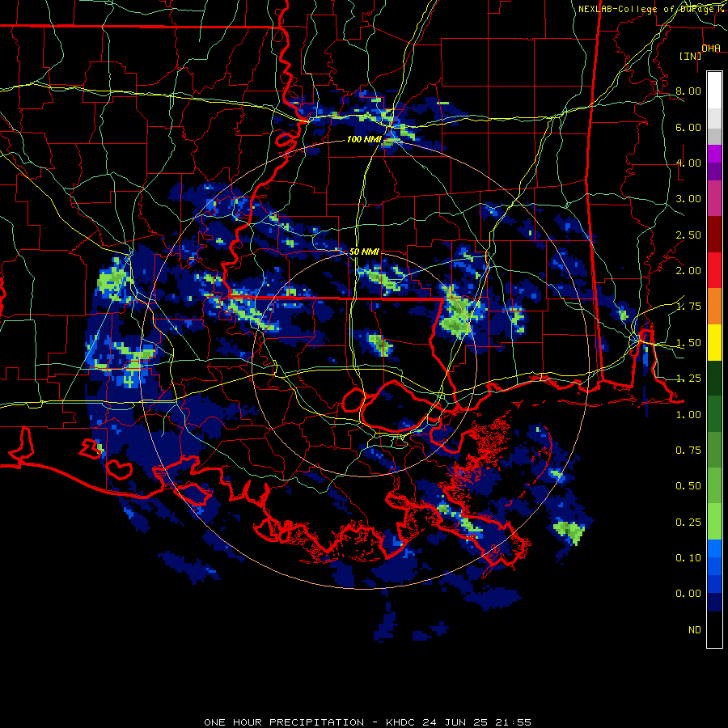Click the 8.00 legend value
The width and height of the screenshot is (728, 728).
(x=688, y=91)
